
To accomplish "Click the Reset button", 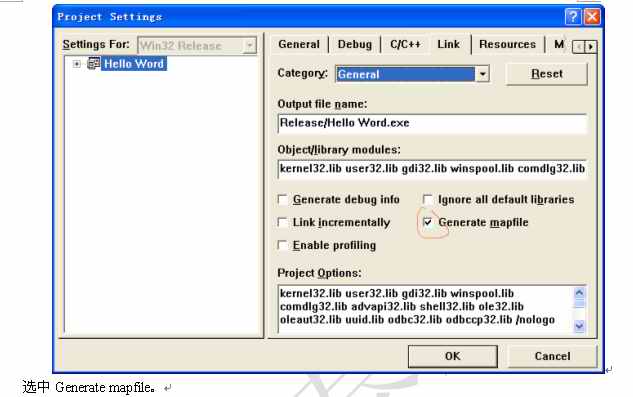I will 547,74.
